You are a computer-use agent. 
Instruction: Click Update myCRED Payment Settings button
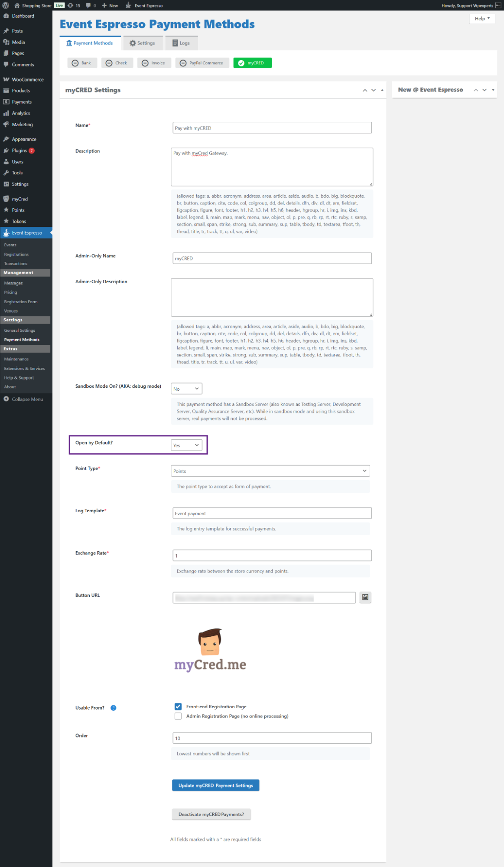(215, 785)
